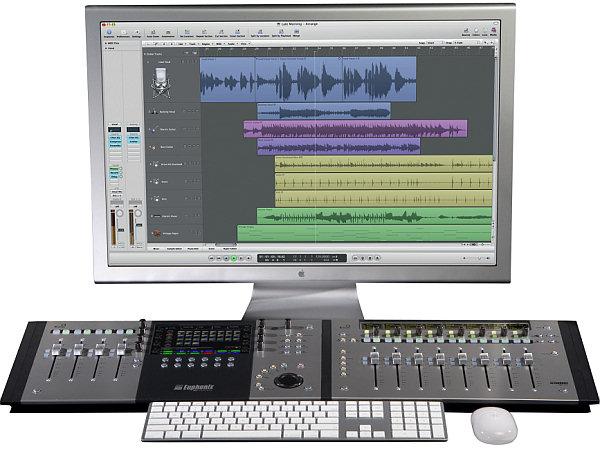Toggle the cycle mode button right of the display
The height and width of the screenshot is (449, 600).
(355, 258)
